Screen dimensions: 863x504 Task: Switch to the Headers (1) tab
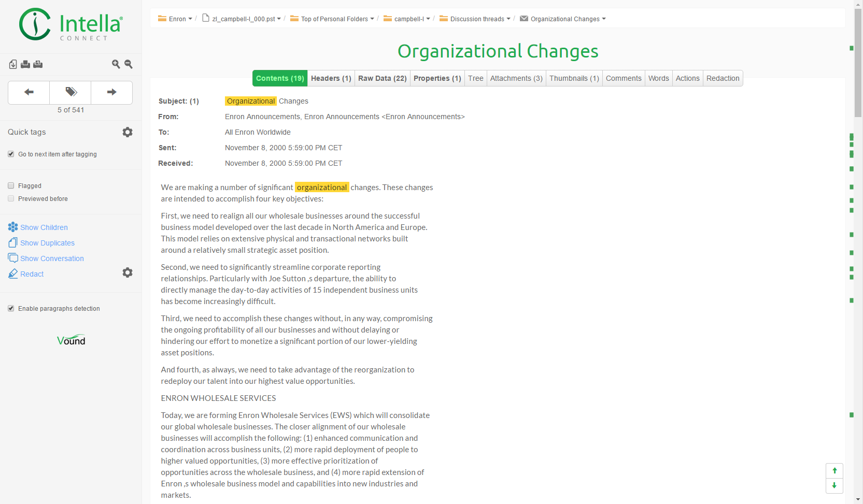(x=331, y=78)
